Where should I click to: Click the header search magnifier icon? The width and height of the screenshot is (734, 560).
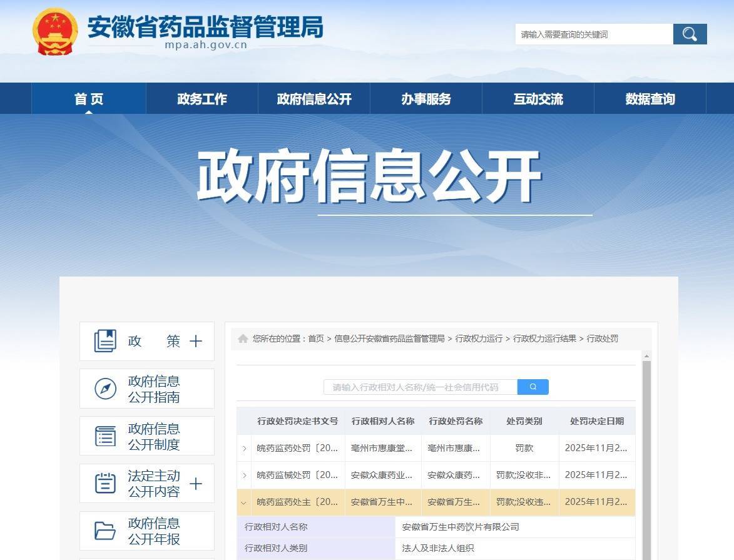coord(689,34)
